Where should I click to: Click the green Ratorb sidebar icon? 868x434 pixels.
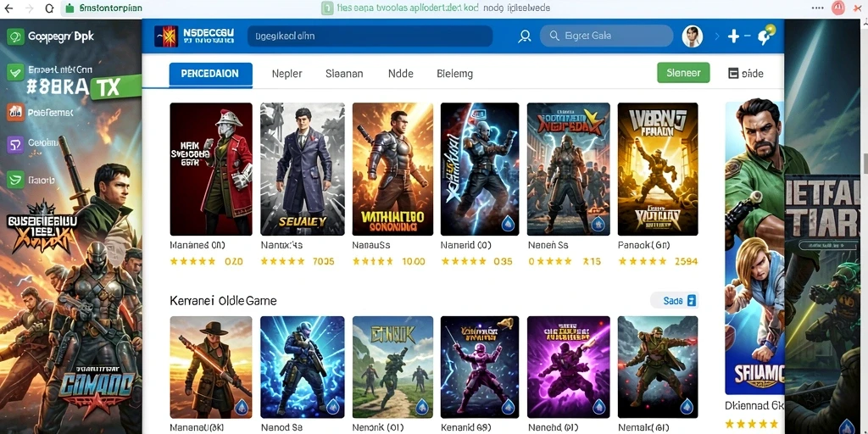[15, 180]
